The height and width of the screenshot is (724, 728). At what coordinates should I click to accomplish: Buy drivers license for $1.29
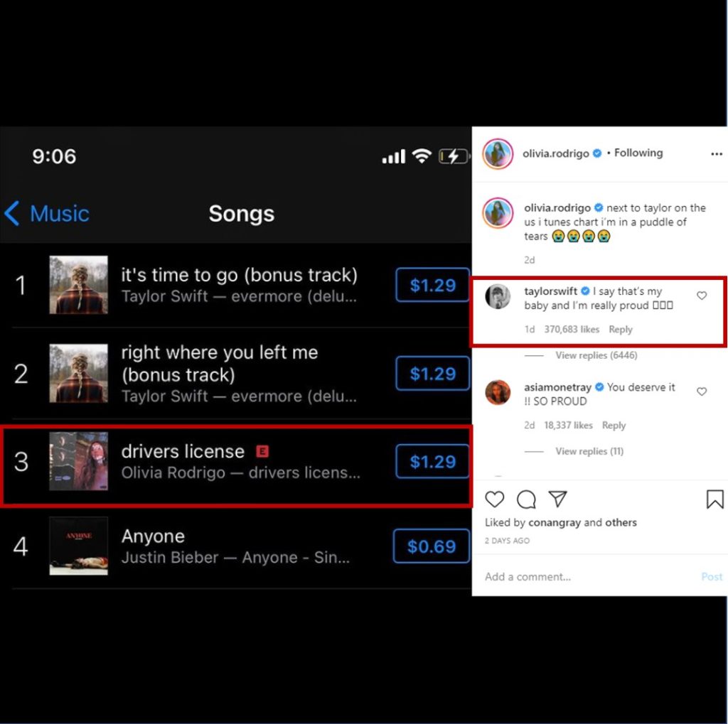coord(432,461)
